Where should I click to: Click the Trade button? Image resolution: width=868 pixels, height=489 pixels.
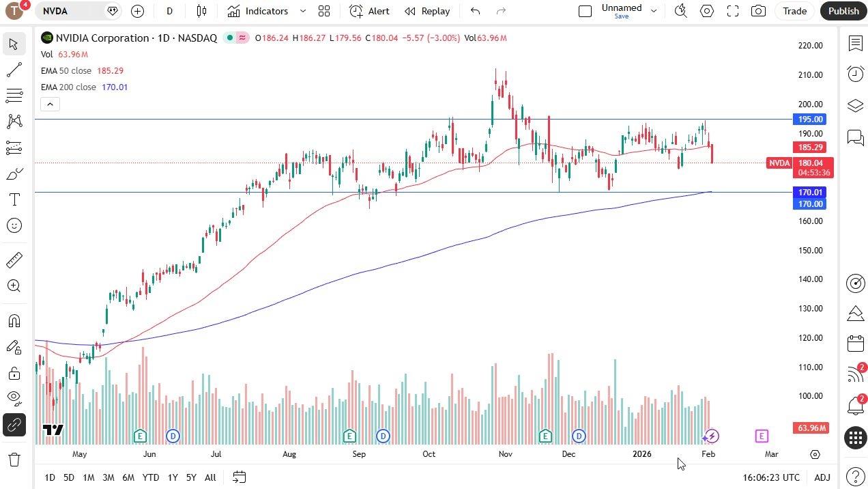(794, 11)
